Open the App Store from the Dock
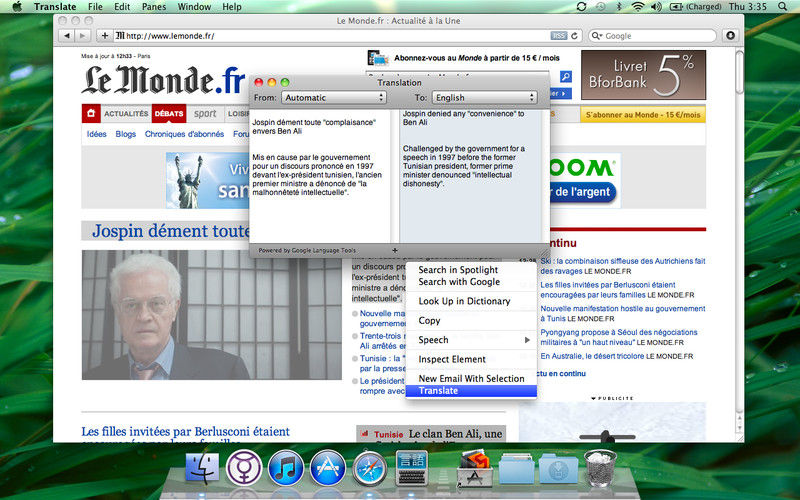Viewport: 800px width, 500px height. 328,467
